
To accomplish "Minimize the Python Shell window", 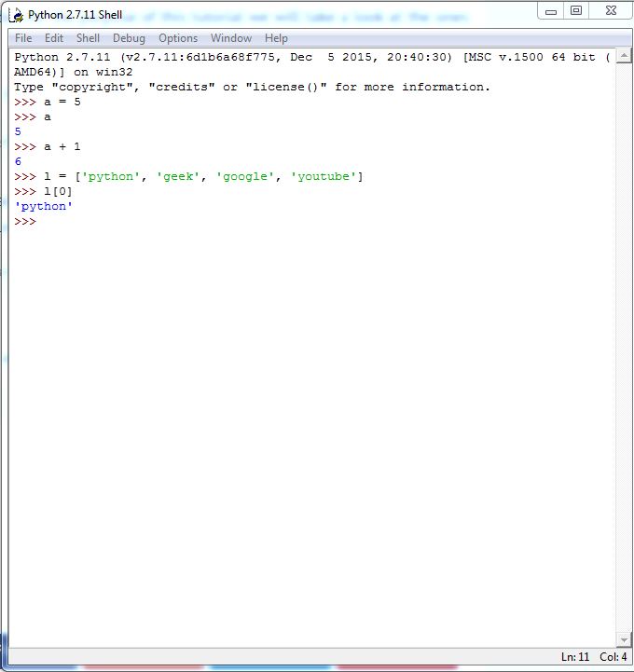I will [551, 11].
